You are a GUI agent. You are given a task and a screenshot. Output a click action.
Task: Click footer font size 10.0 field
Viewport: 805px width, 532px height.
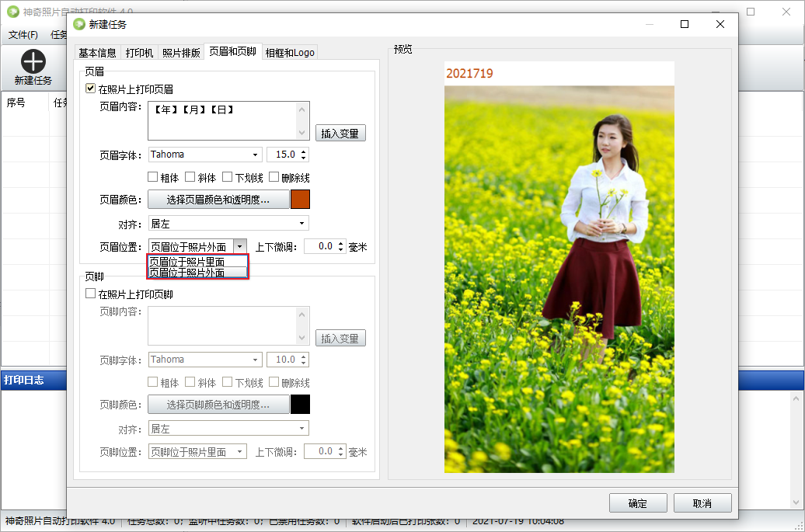284,360
